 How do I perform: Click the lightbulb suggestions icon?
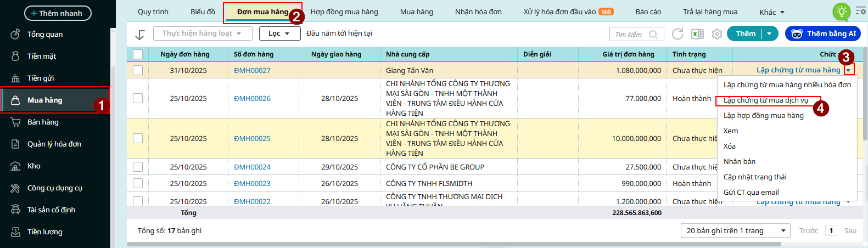coord(841,12)
